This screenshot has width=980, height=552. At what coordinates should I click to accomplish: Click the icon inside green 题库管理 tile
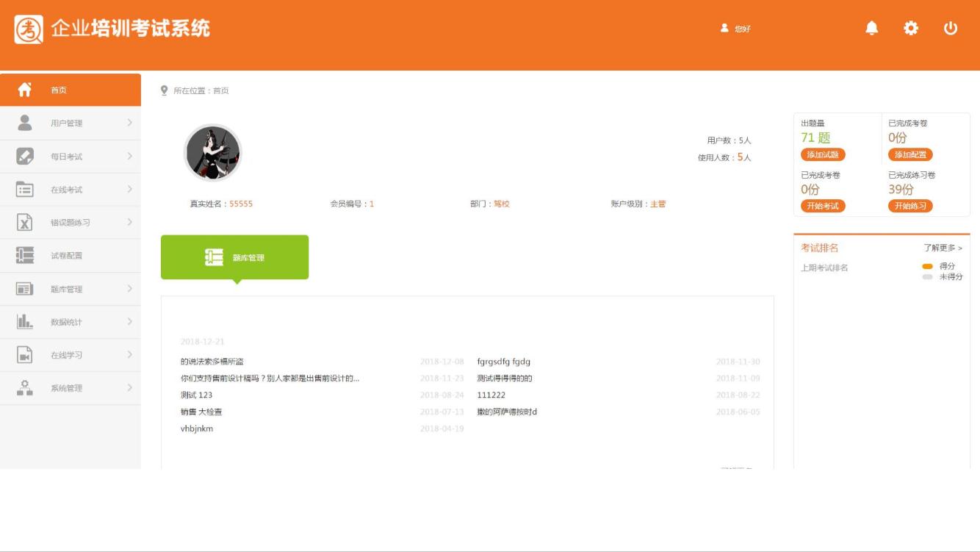click(x=214, y=257)
